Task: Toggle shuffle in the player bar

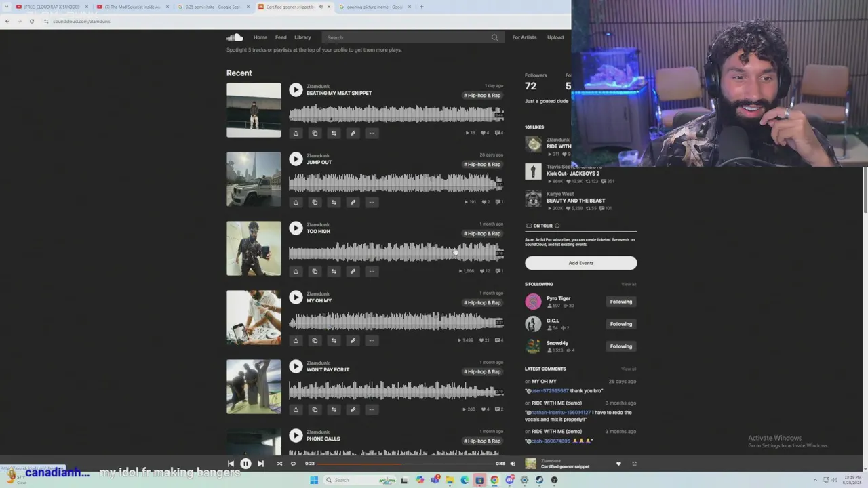Action: tap(279, 464)
